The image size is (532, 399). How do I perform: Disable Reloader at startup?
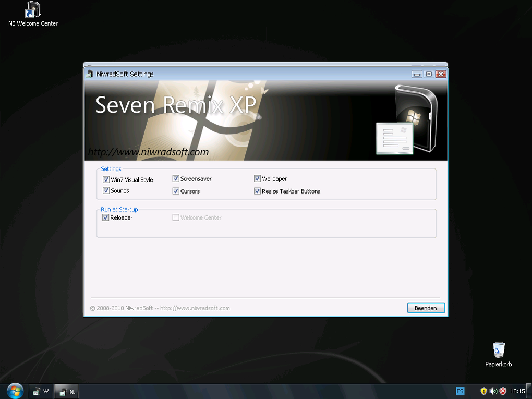point(105,217)
